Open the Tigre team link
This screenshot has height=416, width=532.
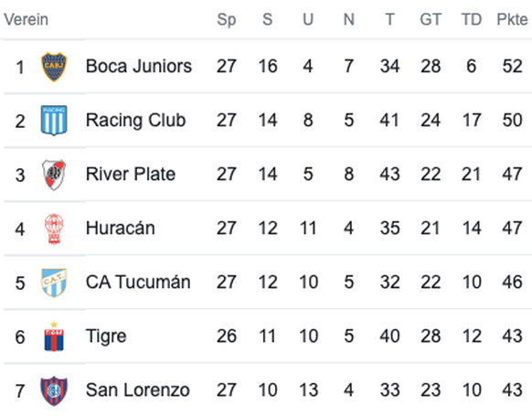[106, 336]
